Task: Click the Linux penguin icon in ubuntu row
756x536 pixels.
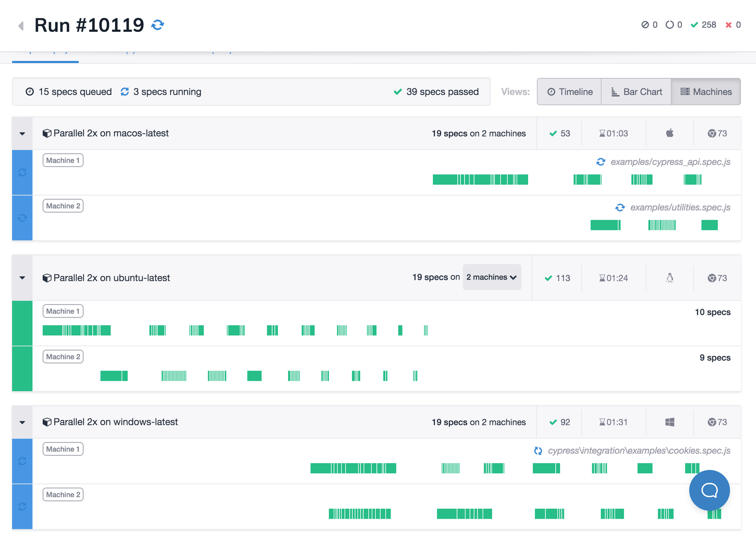Action: click(669, 278)
